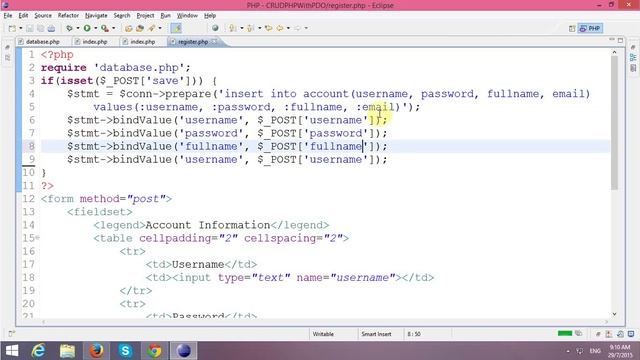Open Firefox from the taskbar
Viewport: 640px width, 360px height.
tap(96, 351)
